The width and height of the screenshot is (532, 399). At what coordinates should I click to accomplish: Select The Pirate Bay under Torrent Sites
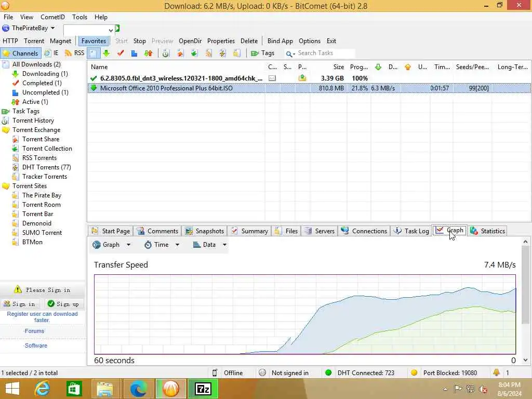tap(42, 195)
